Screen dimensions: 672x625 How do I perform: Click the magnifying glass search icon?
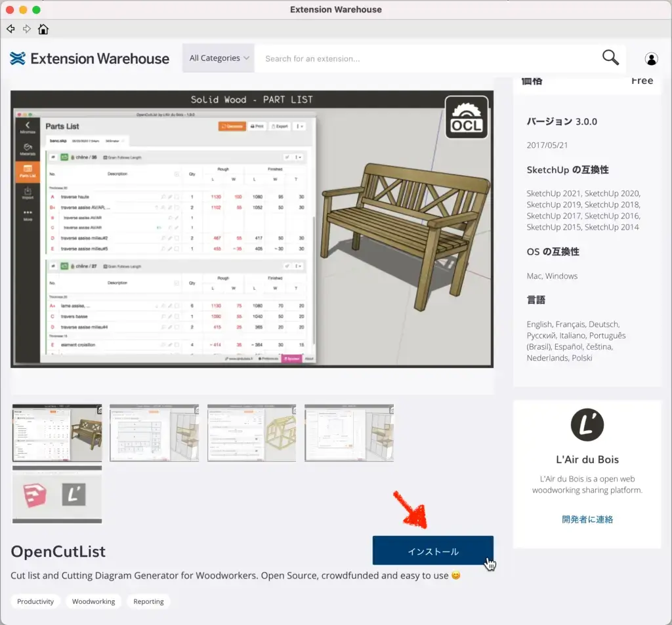(x=610, y=58)
